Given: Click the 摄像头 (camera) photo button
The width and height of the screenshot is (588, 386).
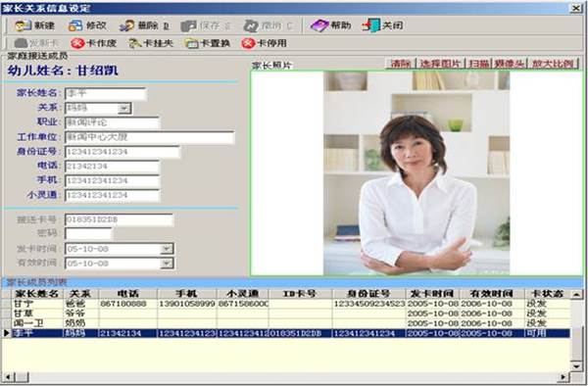Looking at the screenshot, I should 509,64.
